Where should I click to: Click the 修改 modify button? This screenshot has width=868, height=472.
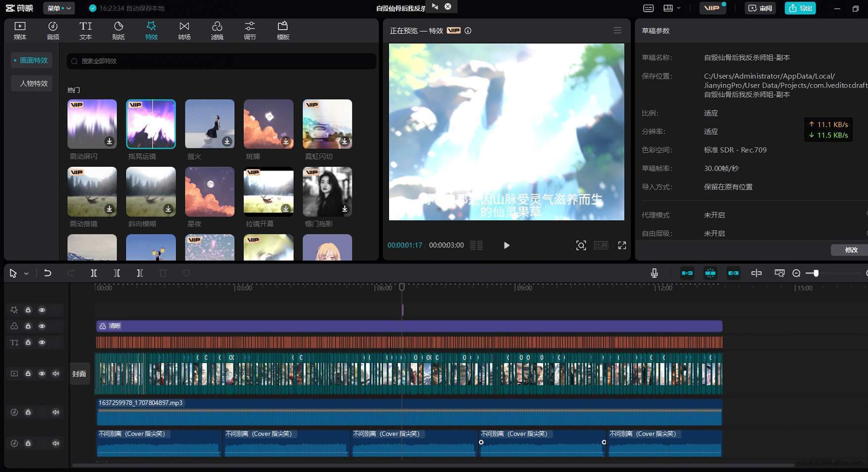pyautogui.click(x=851, y=250)
